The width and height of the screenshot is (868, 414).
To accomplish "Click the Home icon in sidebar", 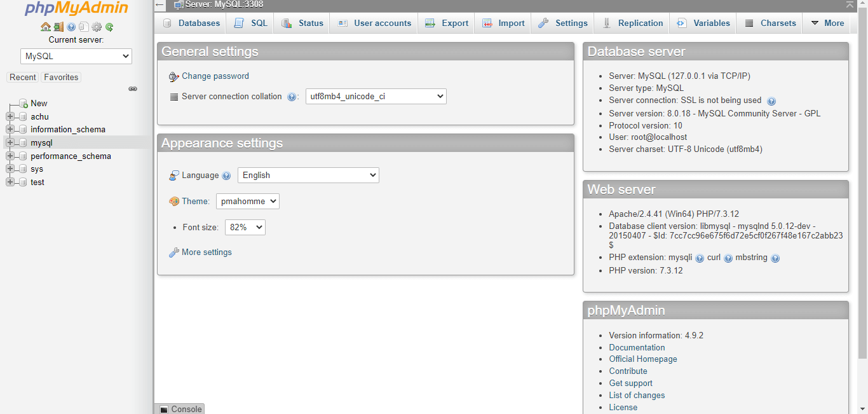I will tap(46, 27).
